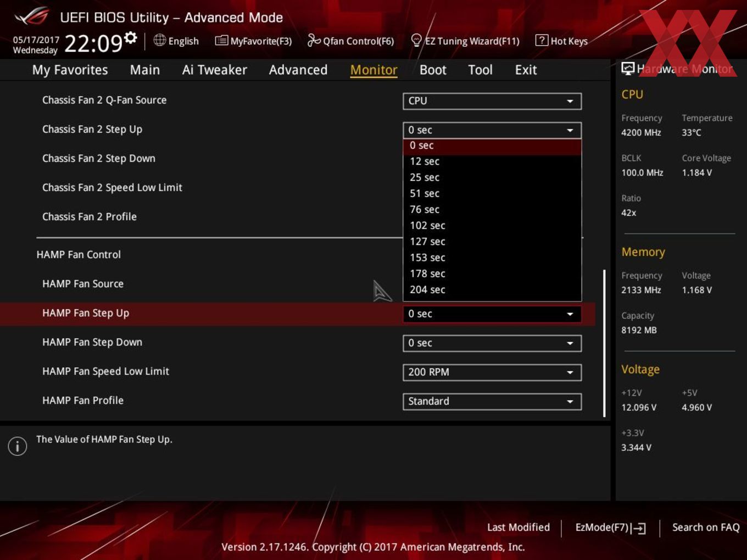Choose 178 sec option
Viewport: 747px width, 560px height.
tap(492, 273)
